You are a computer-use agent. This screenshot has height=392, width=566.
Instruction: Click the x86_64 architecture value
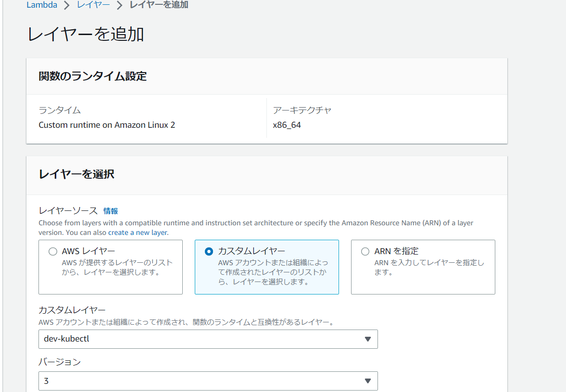pyautogui.click(x=287, y=125)
